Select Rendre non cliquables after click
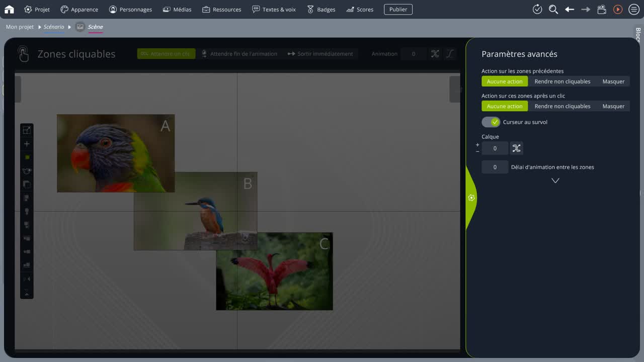The image size is (644, 362). [562, 106]
